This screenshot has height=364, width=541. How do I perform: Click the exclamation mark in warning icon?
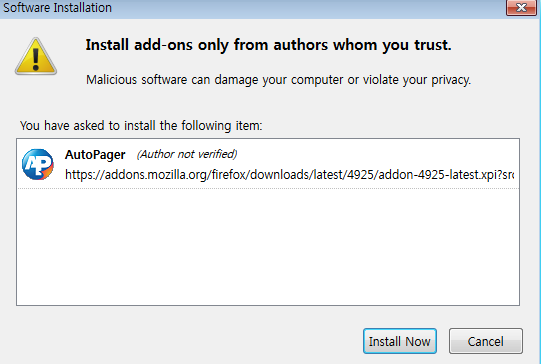[36, 59]
